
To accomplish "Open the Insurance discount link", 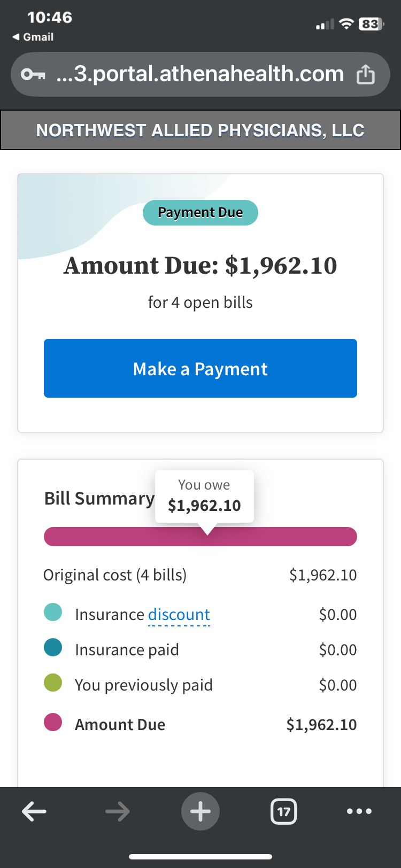I will pos(179,615).
